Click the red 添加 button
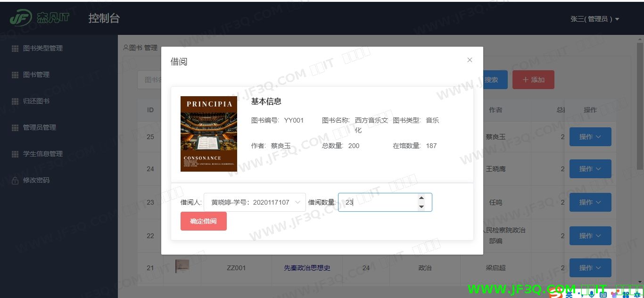 [x=533, y=80]
